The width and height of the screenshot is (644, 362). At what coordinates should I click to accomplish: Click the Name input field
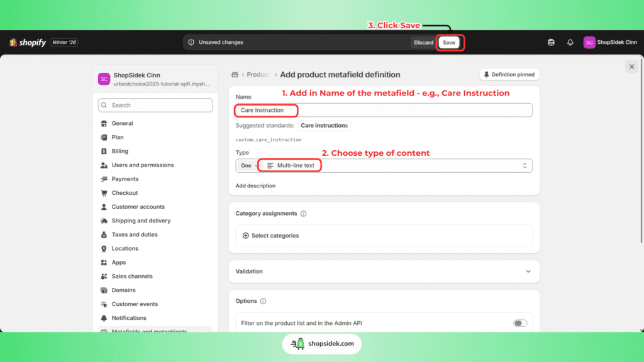384,110
